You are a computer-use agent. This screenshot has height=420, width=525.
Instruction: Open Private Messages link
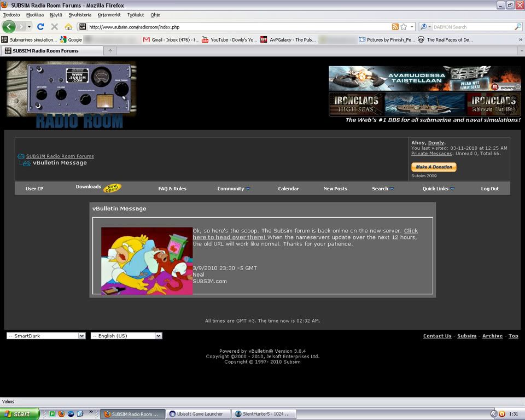[431, 153]
